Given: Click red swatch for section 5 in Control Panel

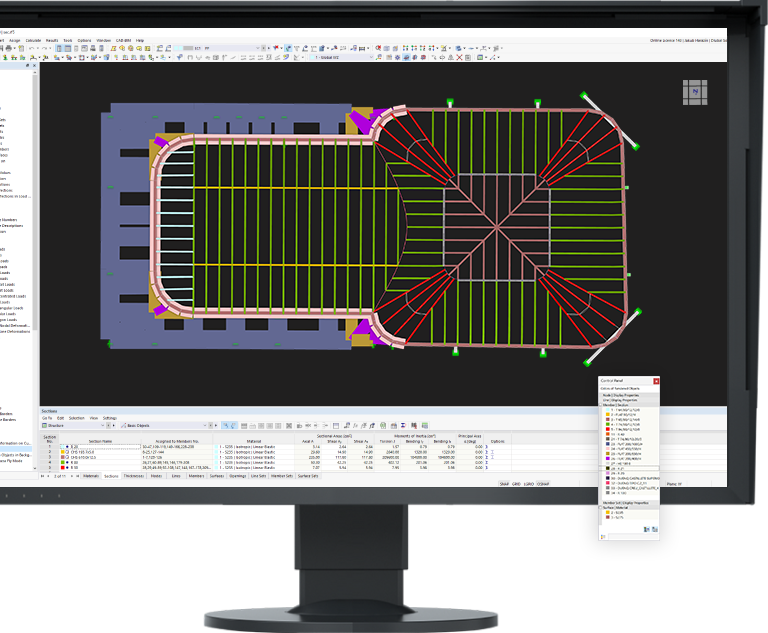Looking at the screenshot, I should pos(608,429).
